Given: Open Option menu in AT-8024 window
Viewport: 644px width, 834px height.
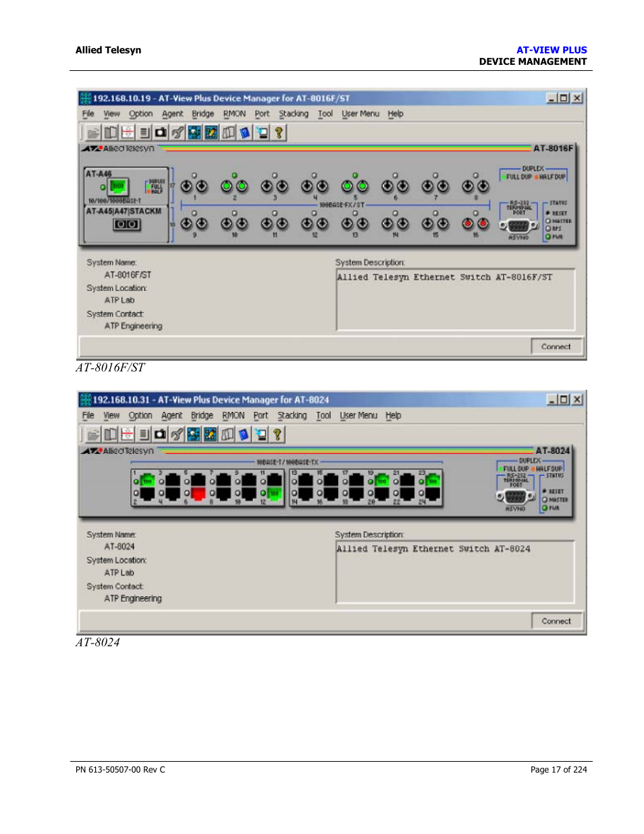Looking at the screenshot, I should tap(140, 415).
